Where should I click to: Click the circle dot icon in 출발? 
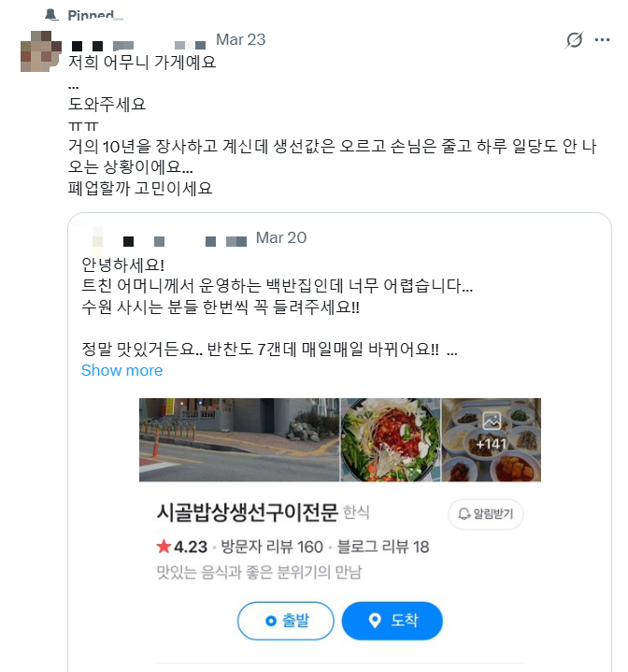click(x=271, y=621)
